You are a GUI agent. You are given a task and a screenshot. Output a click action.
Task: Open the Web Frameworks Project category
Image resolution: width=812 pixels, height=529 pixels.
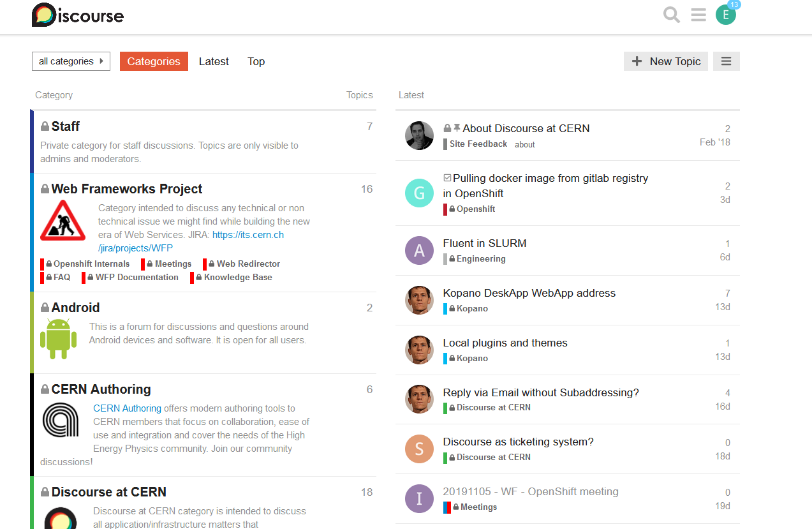[x=127, y=189]
